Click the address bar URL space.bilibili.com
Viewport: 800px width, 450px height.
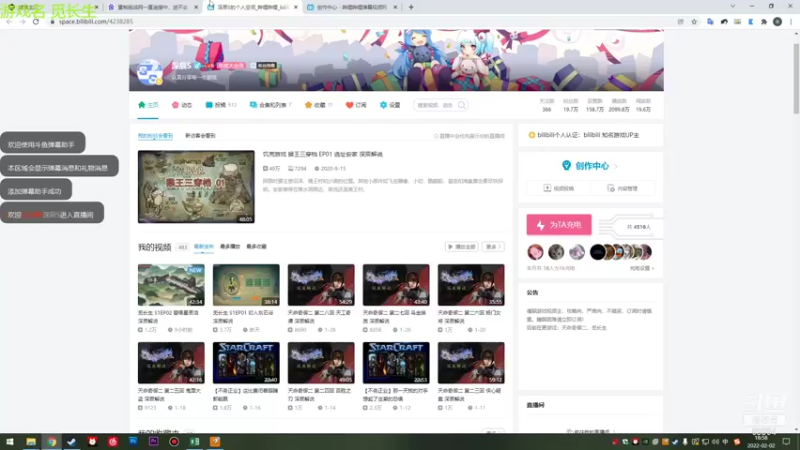tap(96, 21)
